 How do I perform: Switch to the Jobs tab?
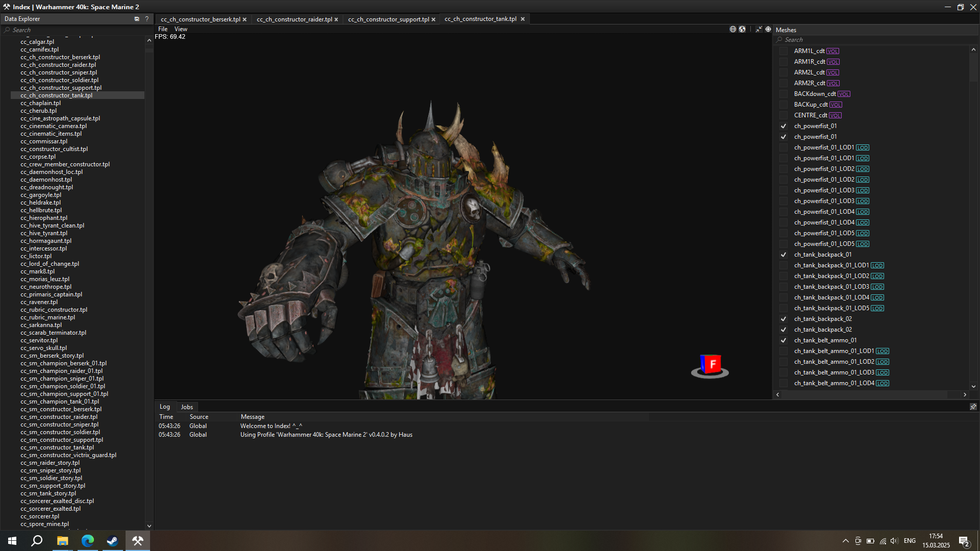coord(187,407)
